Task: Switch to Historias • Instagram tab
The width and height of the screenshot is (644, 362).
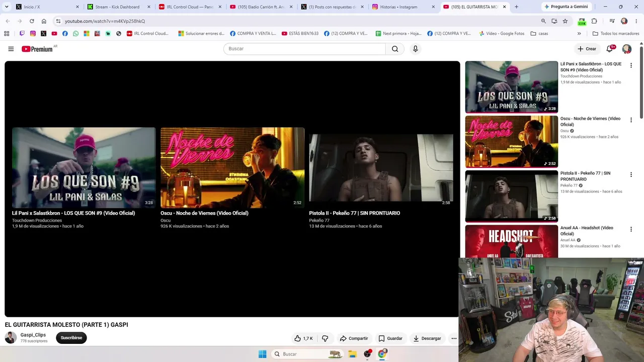Action: (x=404, y=7)
